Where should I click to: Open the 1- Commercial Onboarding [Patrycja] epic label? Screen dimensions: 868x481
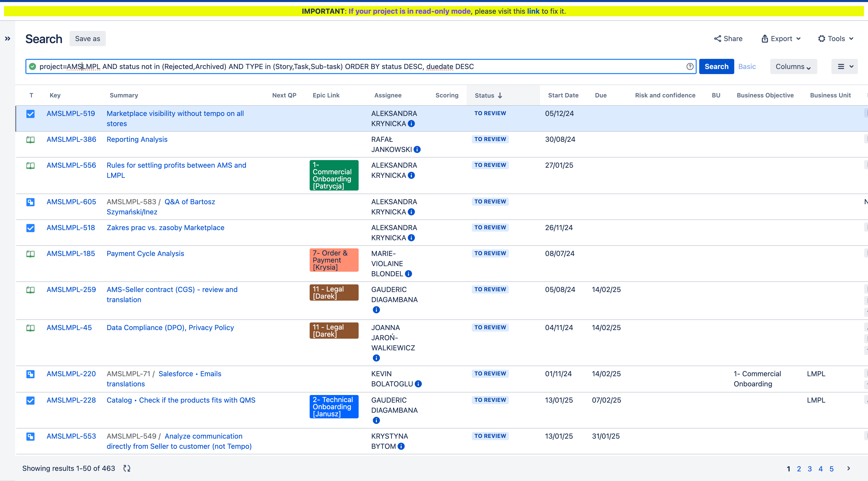tap(334, 175)
